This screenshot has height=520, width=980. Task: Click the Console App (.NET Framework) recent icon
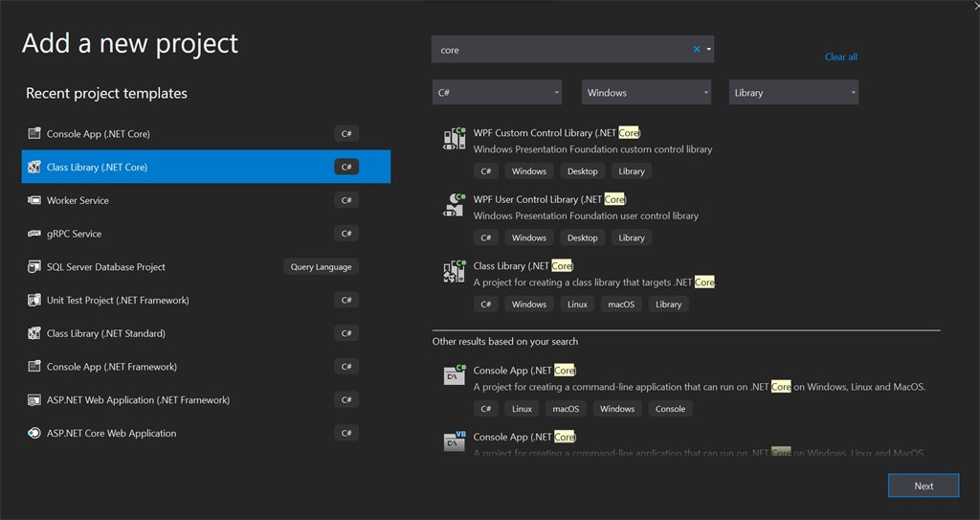[34, 366]
